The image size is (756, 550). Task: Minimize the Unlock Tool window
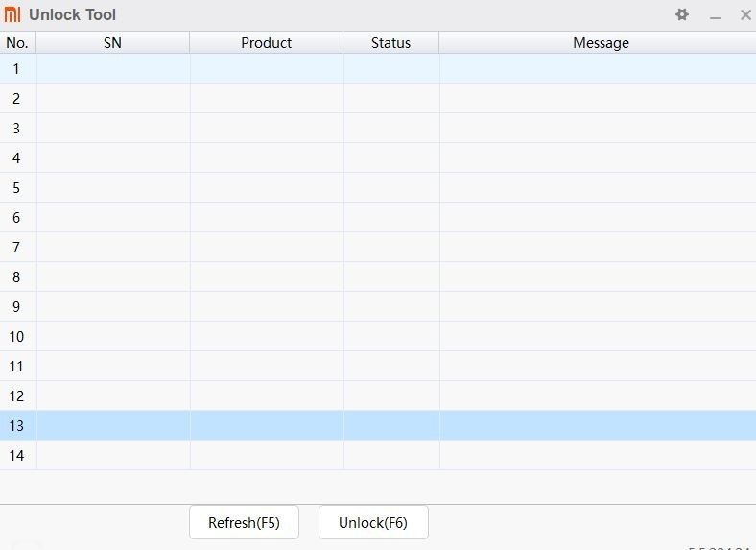(x=715, y=15)
